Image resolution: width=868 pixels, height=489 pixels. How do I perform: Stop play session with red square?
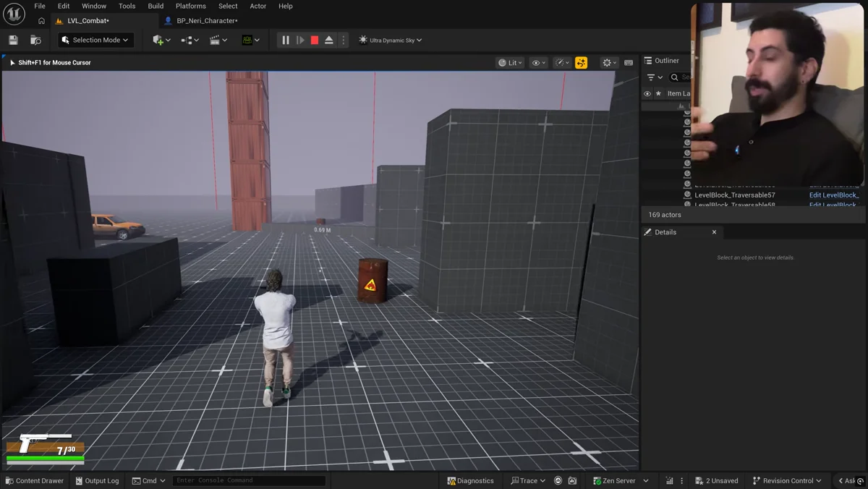click(315, 41)
